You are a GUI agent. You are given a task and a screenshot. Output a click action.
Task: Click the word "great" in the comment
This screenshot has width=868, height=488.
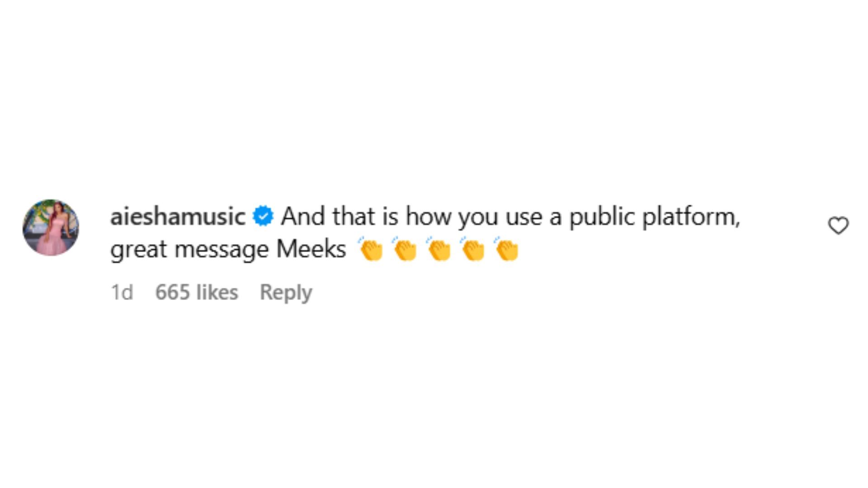(x=138, y=250)
